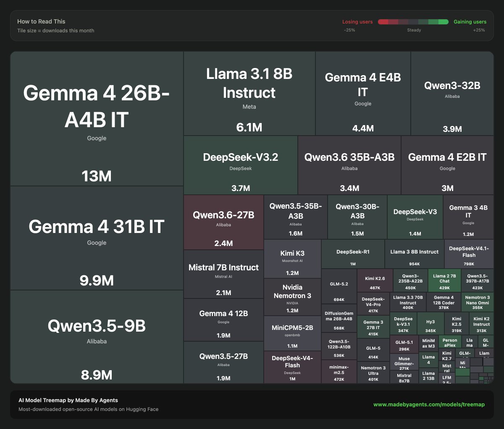Open the green PersonaPlex tile
The image size is (504, 429).
point(450,342)
